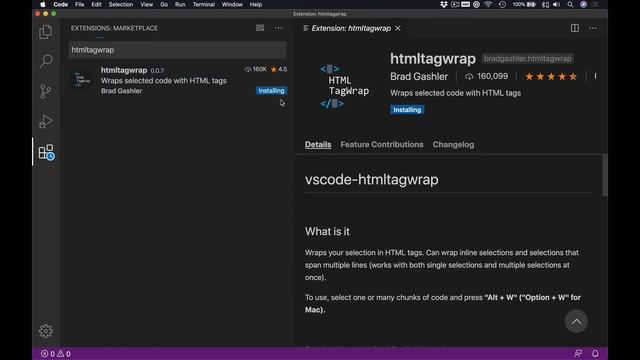The height and width of the screenshot is (360, 640).
Task: Open the Edit menu
Action: coord(96,4)
